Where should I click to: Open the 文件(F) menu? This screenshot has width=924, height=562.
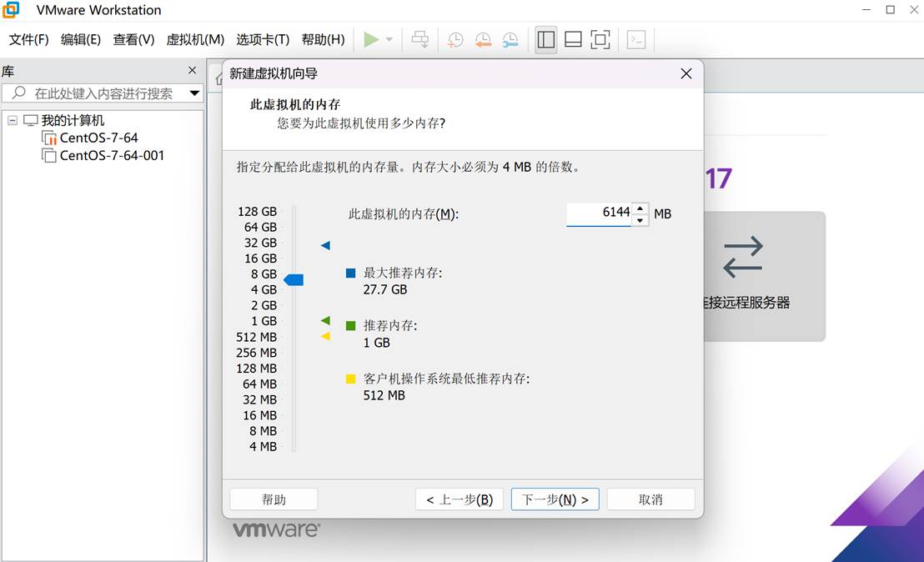(29, 39)
